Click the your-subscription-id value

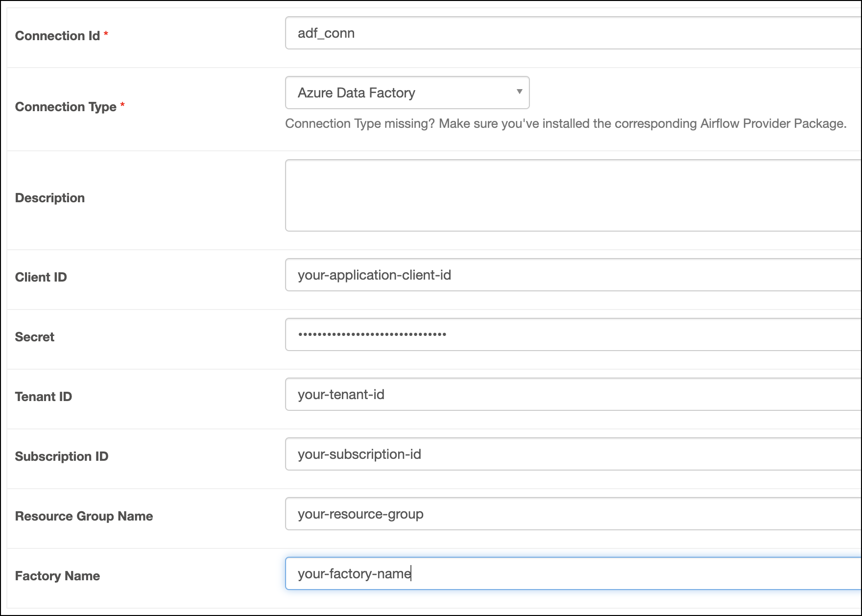359,454
